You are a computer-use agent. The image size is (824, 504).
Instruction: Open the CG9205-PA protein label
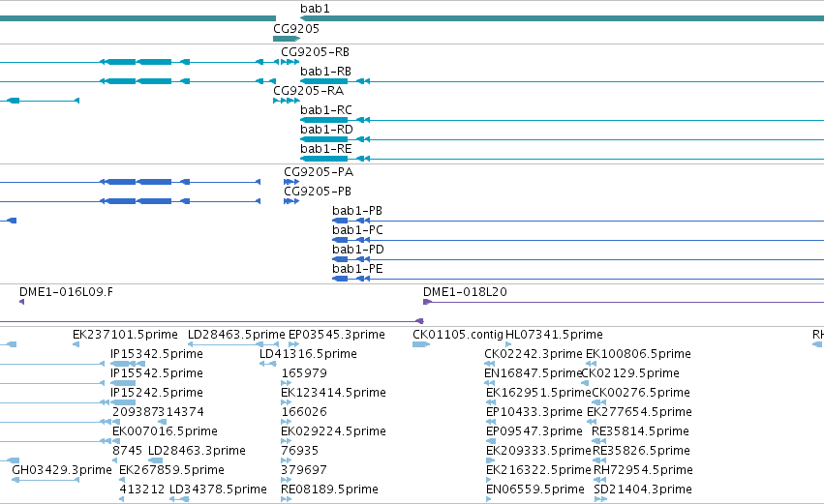(x=319, y=172)
